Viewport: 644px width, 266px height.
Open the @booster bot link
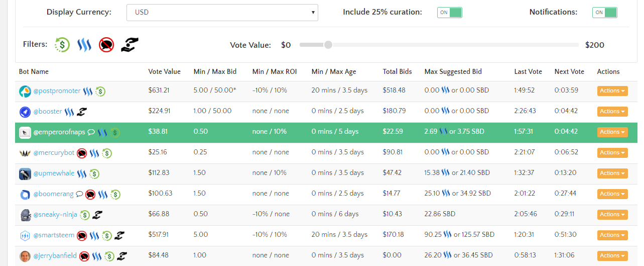(x=48, y=112)
